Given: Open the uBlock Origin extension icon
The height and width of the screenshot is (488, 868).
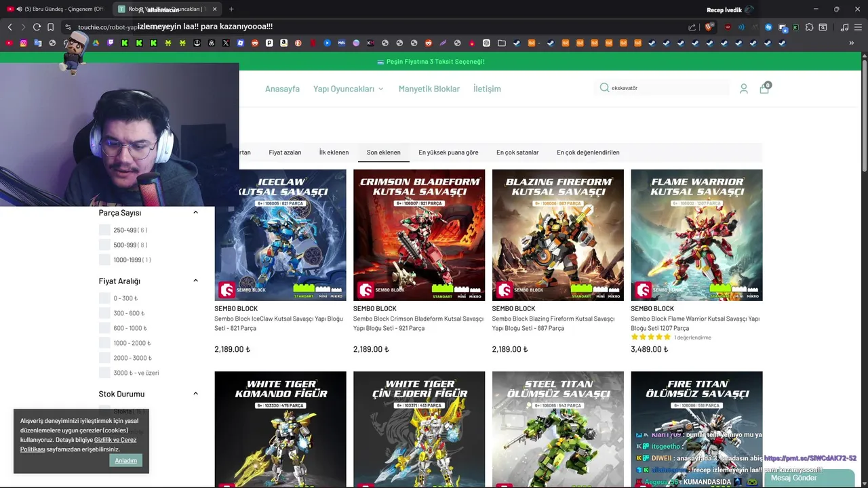Looking at the screenshot, I should [728, 27].
